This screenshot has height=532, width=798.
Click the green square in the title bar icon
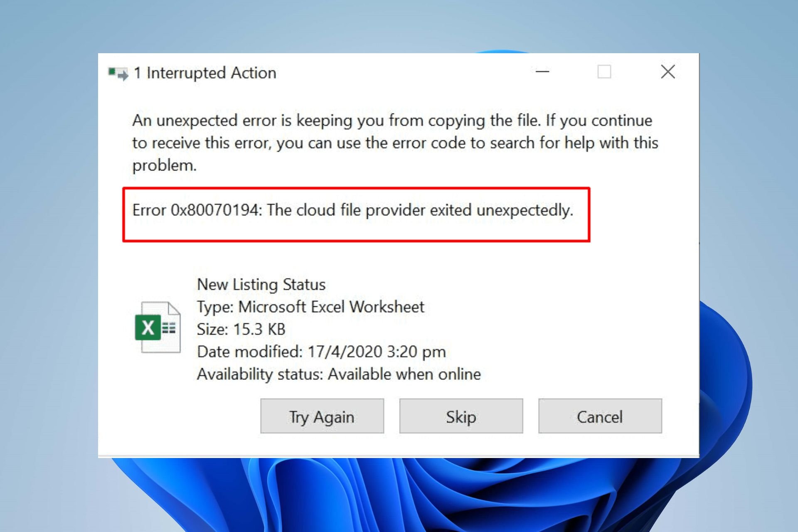pyautogui.click(x=111, y=71)
